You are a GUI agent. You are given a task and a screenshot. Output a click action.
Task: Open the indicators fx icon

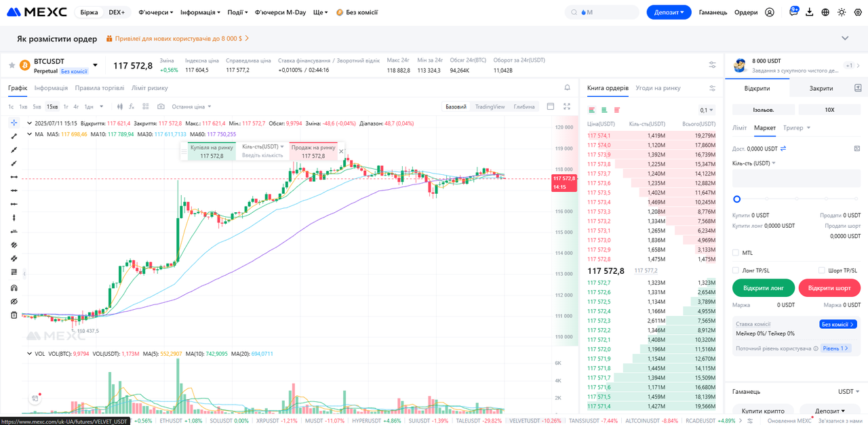(x=132, y=106)
